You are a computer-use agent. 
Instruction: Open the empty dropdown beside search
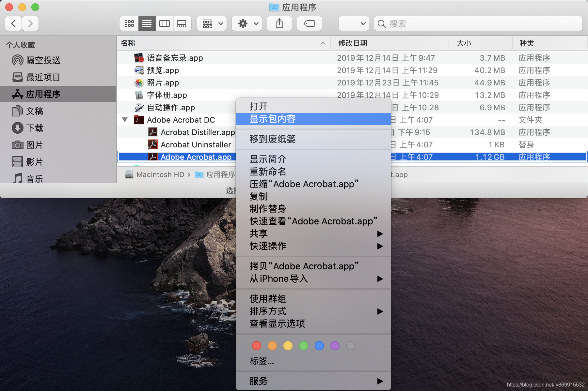(x=354, y=23)
